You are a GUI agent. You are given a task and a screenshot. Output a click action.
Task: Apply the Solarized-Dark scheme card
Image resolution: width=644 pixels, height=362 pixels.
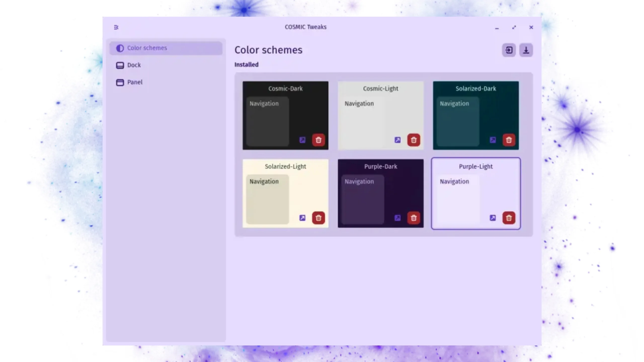pyautogui.click(x=476, y=115)
